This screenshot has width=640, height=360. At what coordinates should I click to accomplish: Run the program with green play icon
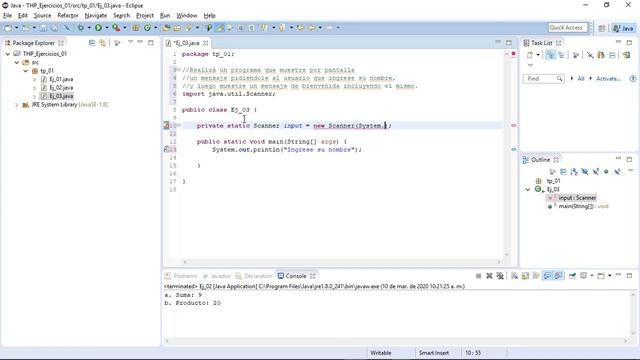(x=98, y=28)
